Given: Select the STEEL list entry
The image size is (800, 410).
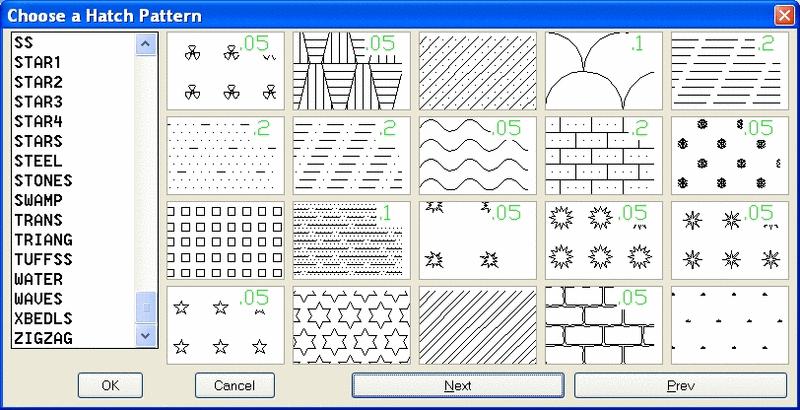Looking at the screenshot, I should coord(38,161).
